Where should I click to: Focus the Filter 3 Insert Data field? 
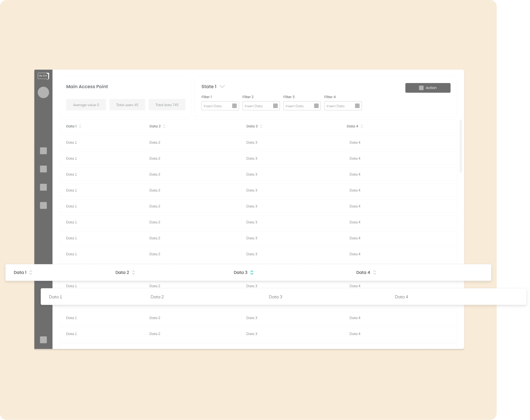302,106
